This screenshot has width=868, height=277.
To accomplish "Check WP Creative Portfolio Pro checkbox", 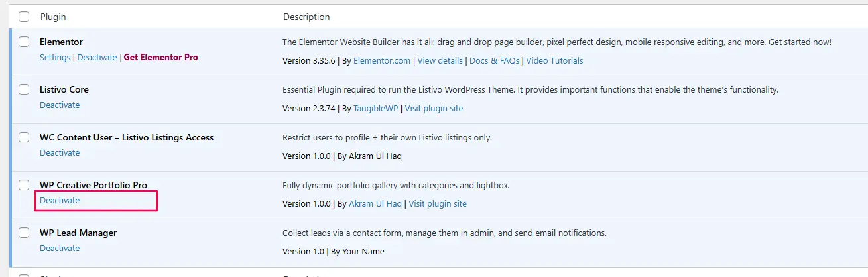I will (x=24, y=185).
